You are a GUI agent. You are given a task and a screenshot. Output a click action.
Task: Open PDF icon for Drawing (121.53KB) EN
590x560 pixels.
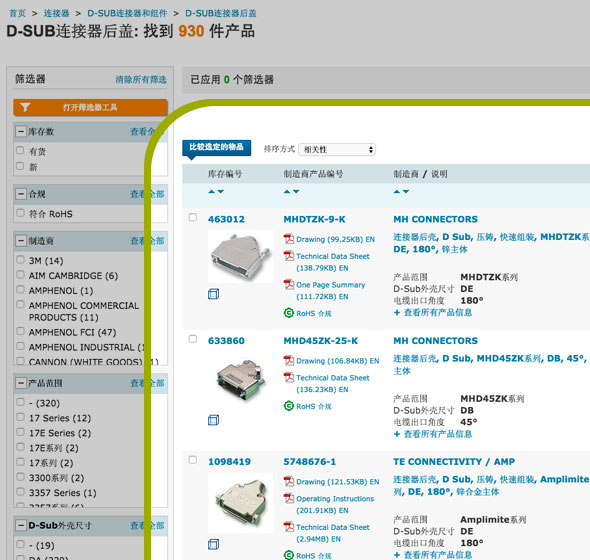tap(289, 481)
